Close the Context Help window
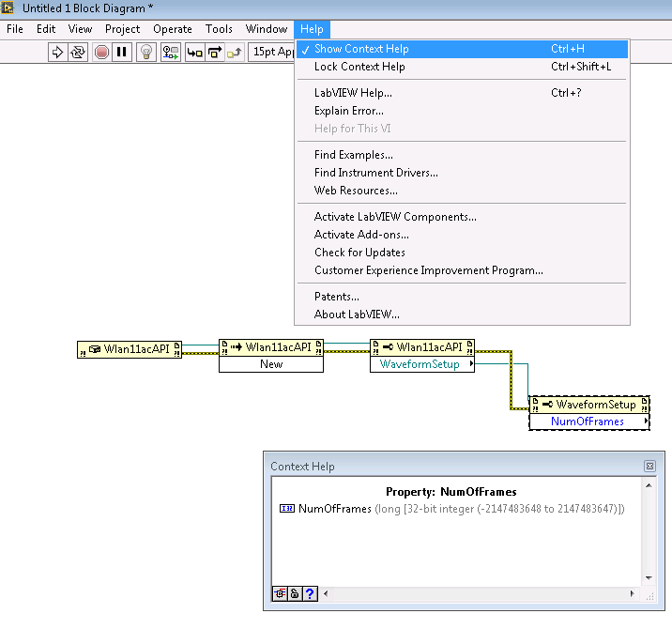 coord(649,467)
